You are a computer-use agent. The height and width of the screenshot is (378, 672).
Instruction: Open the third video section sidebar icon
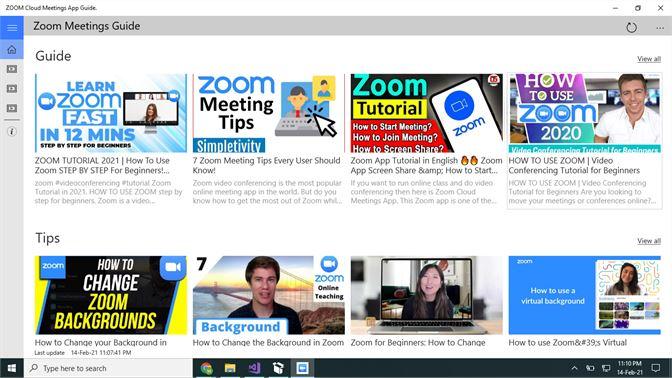click(x=12, y=108)
